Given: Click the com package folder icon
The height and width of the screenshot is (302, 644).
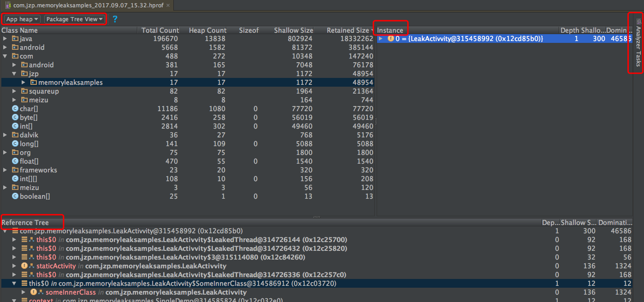Looking at the screenshot, I should tap(15, 56).
